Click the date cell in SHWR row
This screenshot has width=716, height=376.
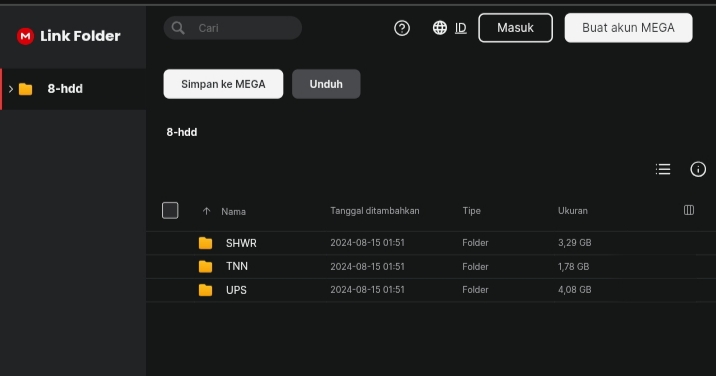(x=368, y=243)
